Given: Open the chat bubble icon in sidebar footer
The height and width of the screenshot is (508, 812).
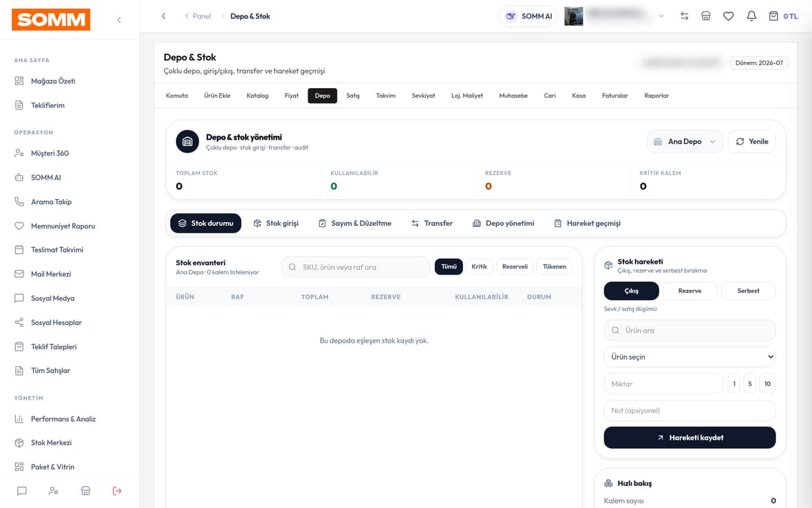Looking at the screenshot, I should (x=22, y=491).
